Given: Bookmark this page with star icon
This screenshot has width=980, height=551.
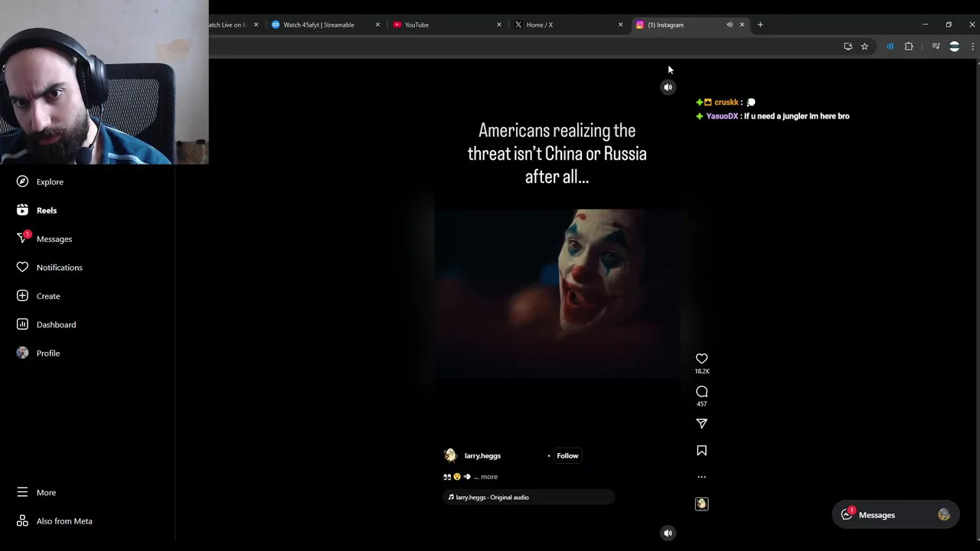Looking at the screenshot, I should coord(864,47).
